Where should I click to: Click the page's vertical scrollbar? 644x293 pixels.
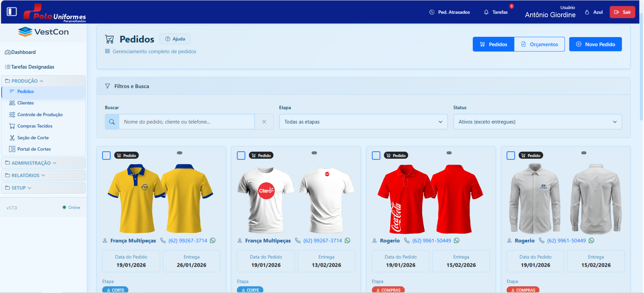pyautogui.click(x=641, y=66)
